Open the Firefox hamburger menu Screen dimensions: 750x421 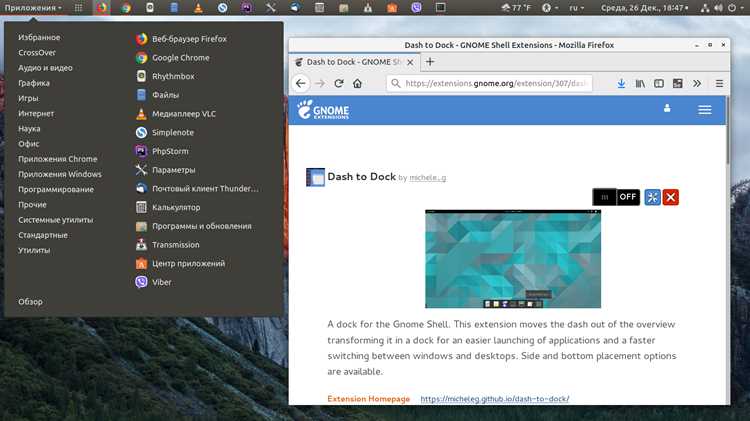[719, 83]
